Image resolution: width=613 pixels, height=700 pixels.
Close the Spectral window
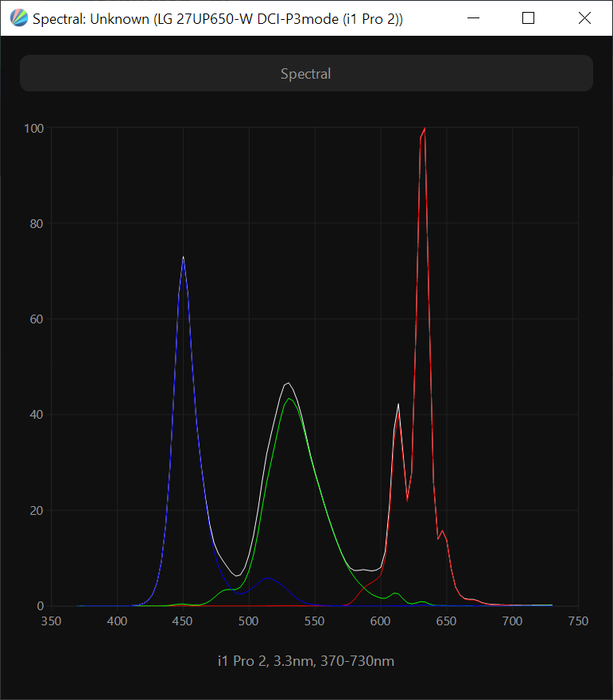pyautogui.click(x=584, y=18)
